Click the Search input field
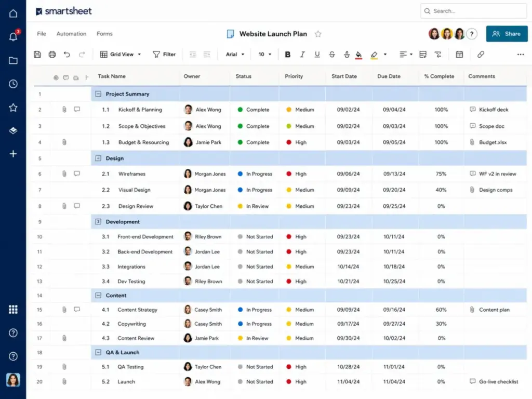Image resolution: width=532 pixels, height=399 pixels. click(x=473, y=11)
